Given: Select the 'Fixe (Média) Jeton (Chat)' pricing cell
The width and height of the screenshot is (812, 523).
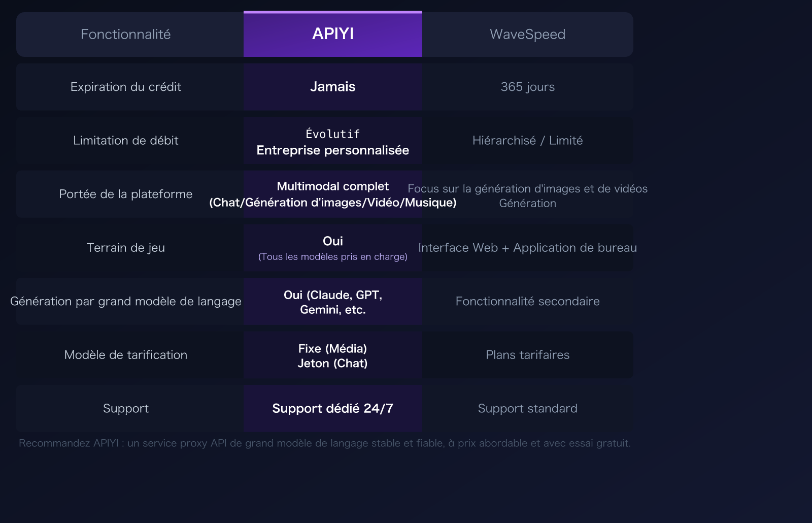Looking at the screenshot, I should click(x=332, y=355).
